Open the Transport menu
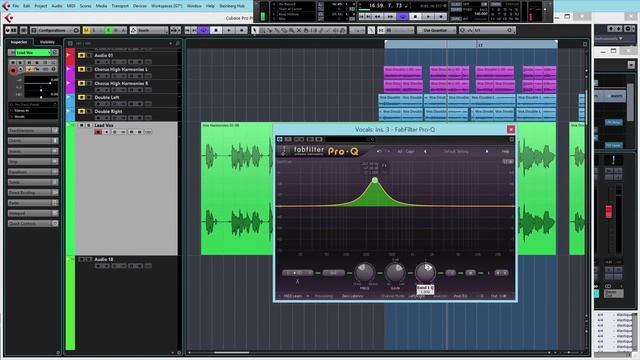 120,6
